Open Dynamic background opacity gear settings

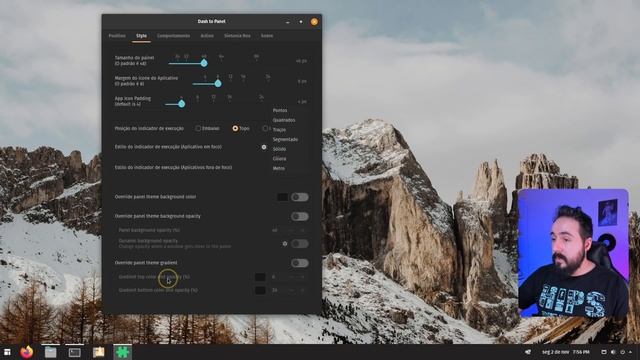pyautogui.click(x=285, y=244)
